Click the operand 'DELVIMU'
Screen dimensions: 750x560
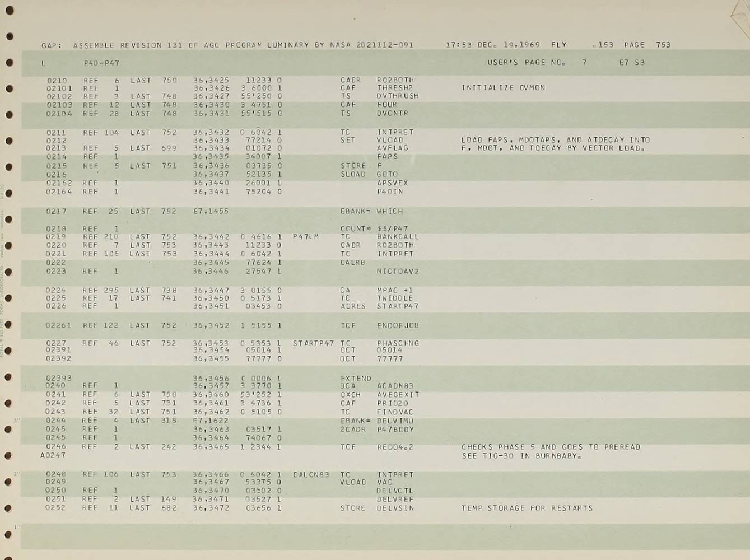(395, 421)
